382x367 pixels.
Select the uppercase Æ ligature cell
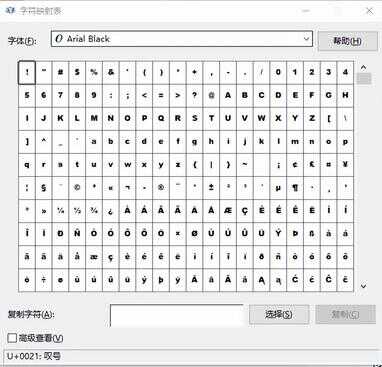click(228, 211)
